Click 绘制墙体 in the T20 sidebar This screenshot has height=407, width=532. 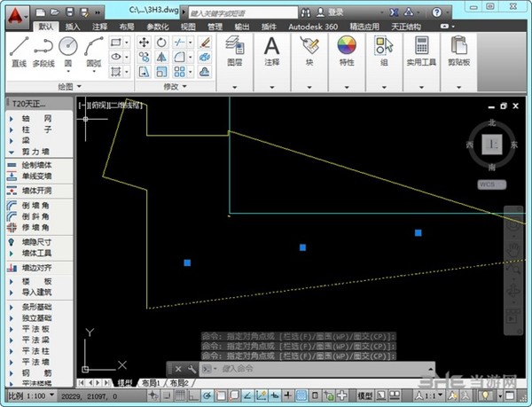[35, 165]
